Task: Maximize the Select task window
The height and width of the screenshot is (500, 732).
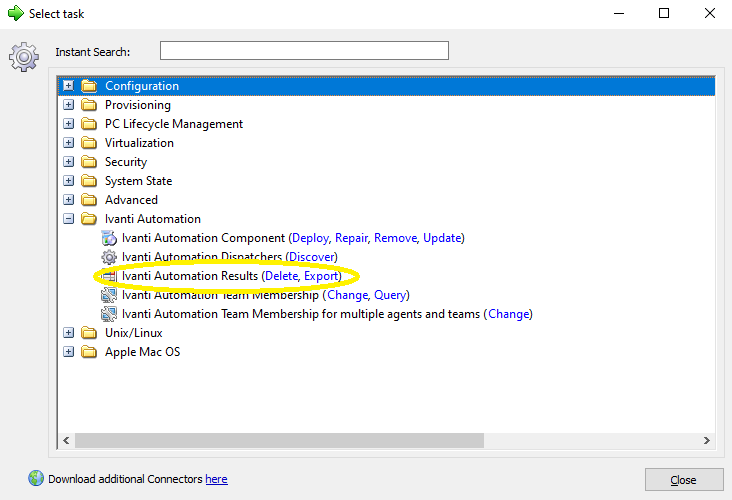Action: point(664,13)
